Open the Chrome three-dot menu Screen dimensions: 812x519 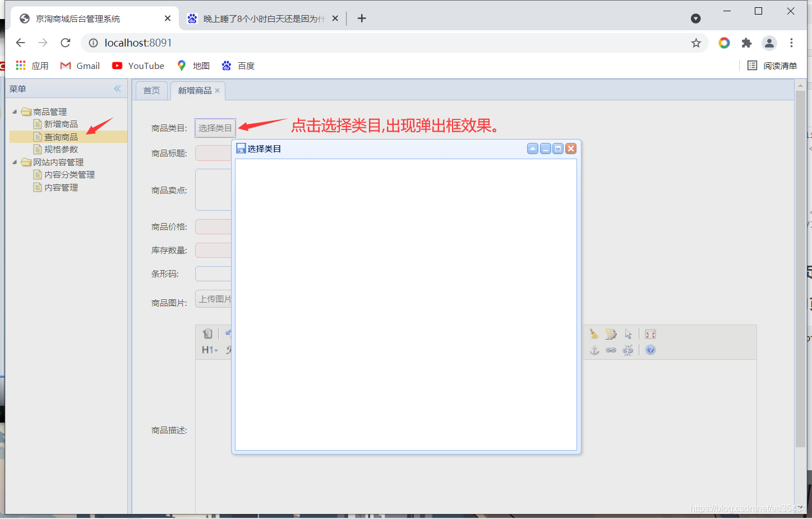[791, 43]
